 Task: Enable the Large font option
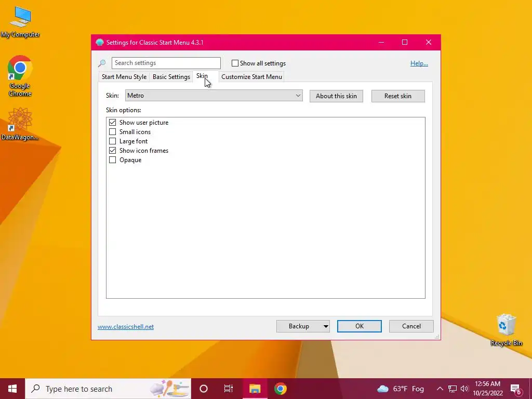tap(112, 141)
